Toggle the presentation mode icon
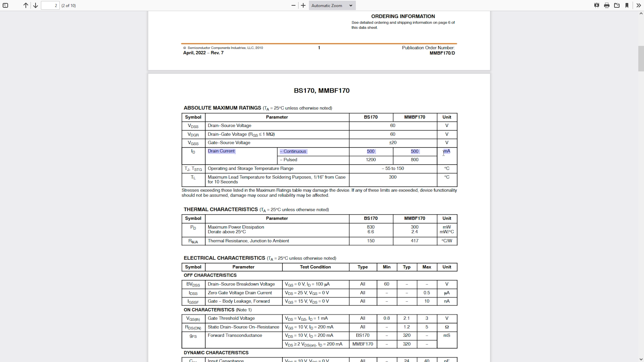The image size is (644, 362). coord(597,5)
